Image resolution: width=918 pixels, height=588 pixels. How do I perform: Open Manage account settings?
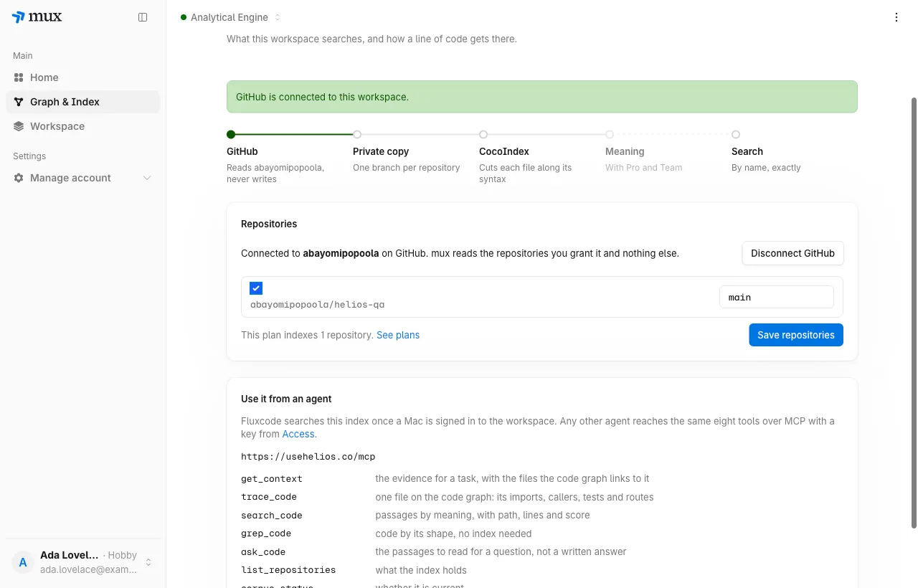click(x=82, y=178)
